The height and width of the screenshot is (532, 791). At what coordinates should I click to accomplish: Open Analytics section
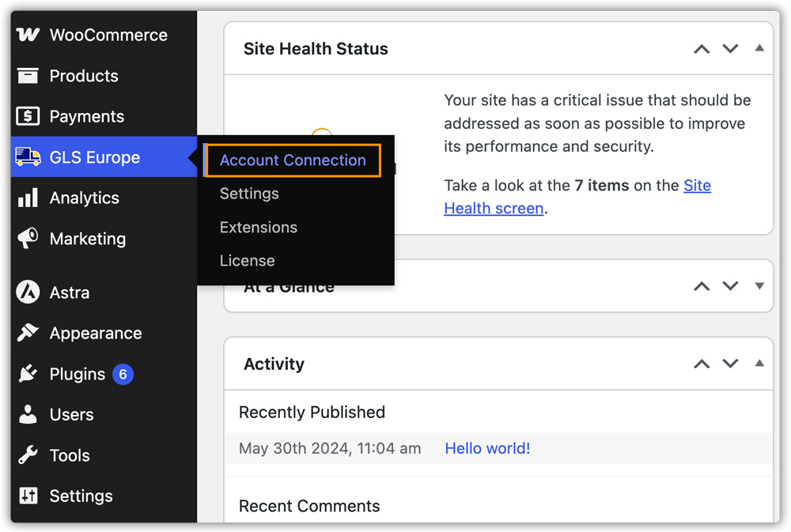point(104,198)
